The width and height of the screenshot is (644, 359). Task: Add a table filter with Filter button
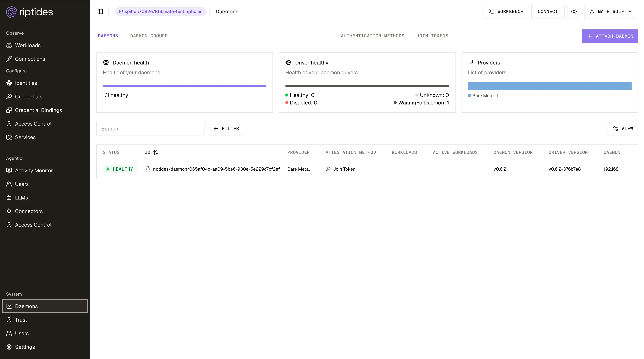[x=226, y=129]
